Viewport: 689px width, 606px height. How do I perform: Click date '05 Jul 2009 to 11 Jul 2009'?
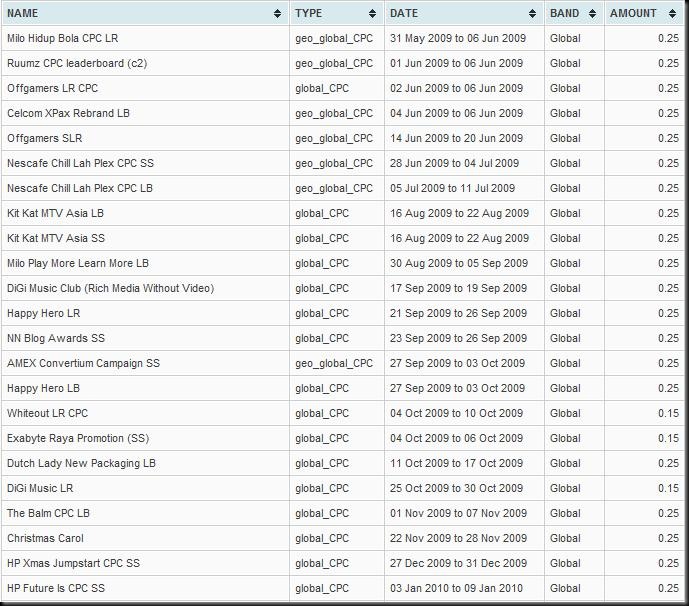tap(453, 189)
